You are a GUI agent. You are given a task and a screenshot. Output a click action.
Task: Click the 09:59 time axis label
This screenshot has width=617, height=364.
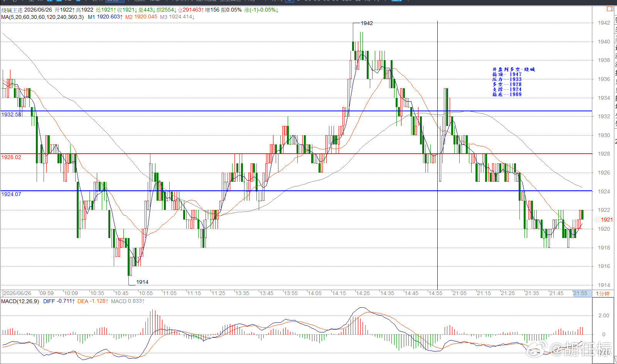47,294
